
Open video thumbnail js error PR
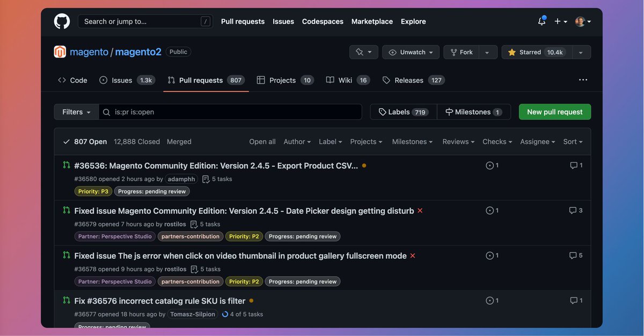pos(240,256)
